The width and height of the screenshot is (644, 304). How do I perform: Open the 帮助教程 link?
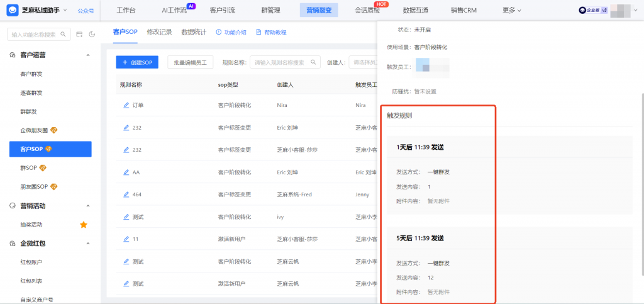pyautogui.click(x=271, y=32)
